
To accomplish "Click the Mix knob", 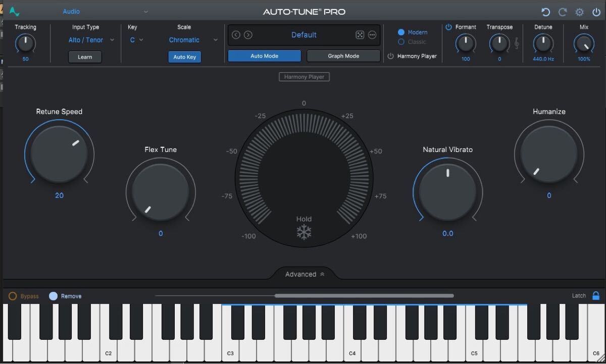I will (584, 44).
